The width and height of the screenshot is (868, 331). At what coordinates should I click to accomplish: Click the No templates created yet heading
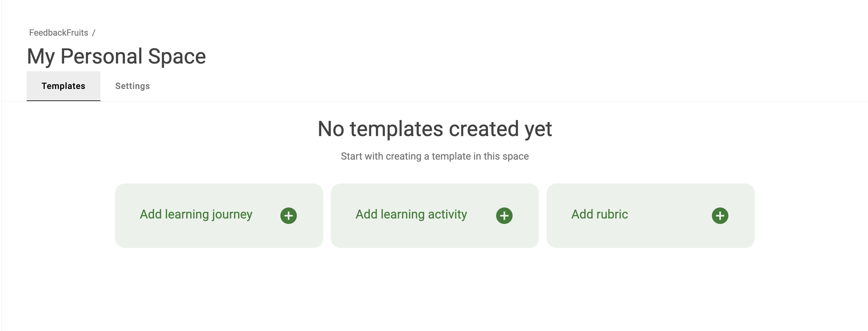point(435,129)
